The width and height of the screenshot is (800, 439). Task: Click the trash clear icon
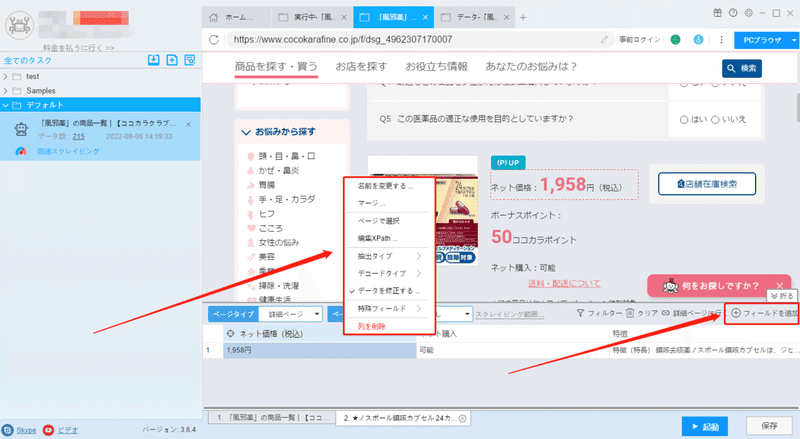pos(630,313)
